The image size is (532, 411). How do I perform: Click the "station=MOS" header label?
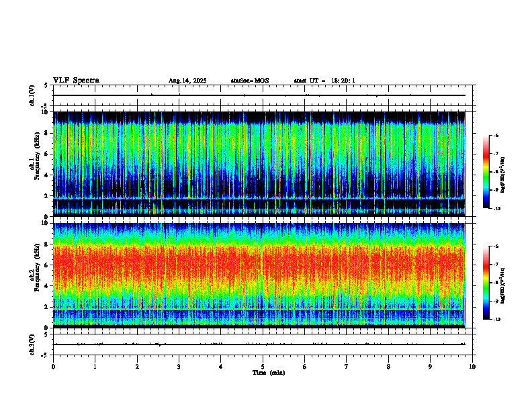(250, 81)
